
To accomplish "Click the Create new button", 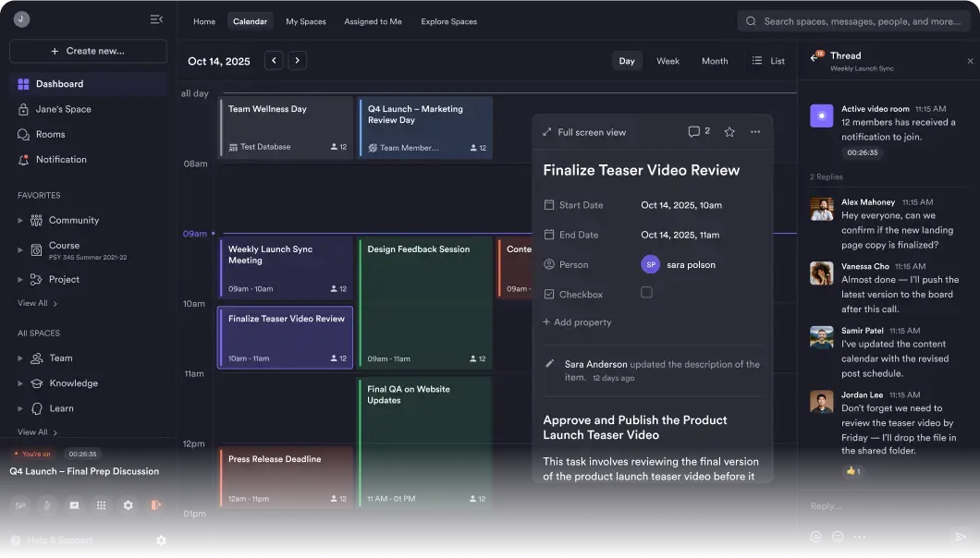I will [88, 51].
